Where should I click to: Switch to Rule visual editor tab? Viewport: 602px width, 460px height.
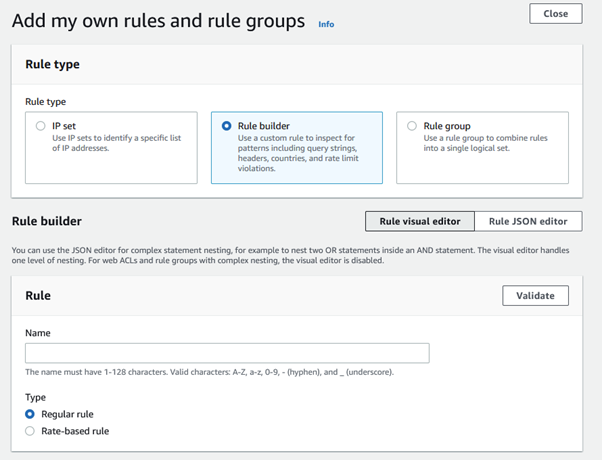(420, 221)
